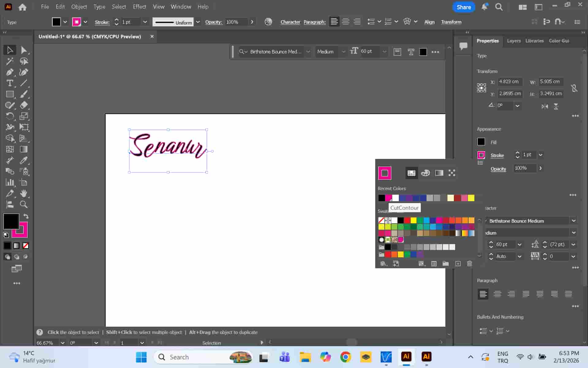Open the stroke weight dropdown in control bar
The width and height of the screenshot is (588, 368).
coord(145,22)
